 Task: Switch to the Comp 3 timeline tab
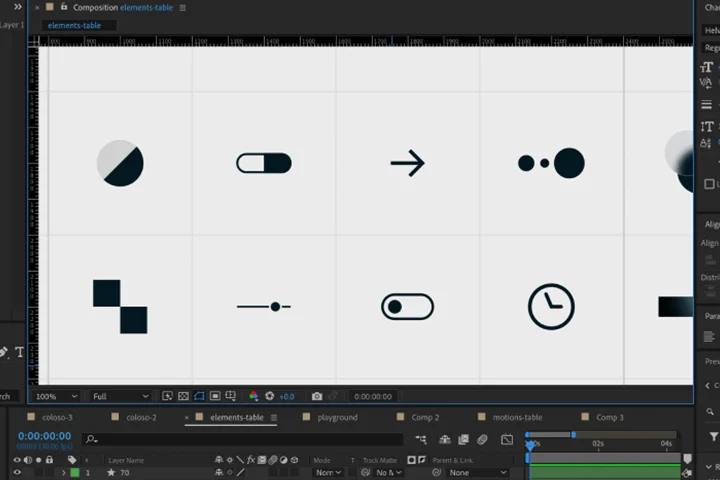(610, 418)
